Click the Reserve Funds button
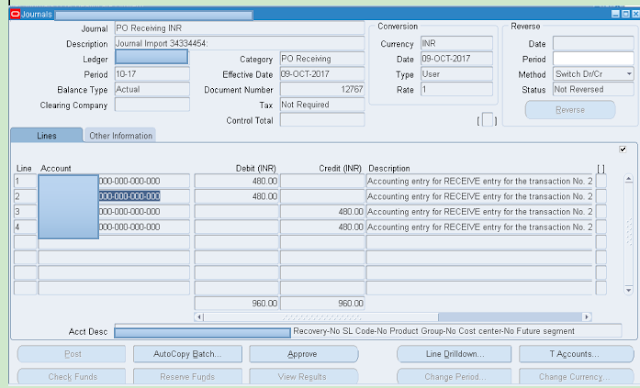This screenshot has width=640, height=388. pos(187,377)
